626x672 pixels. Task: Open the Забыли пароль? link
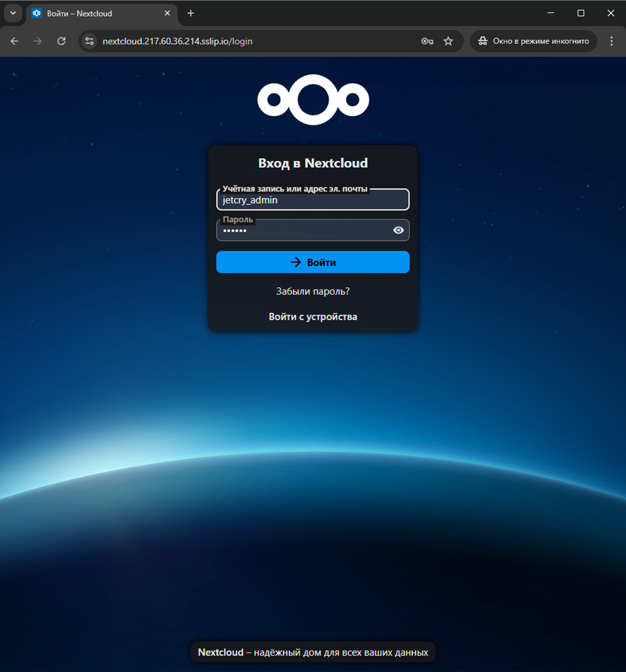coord(313,291)
